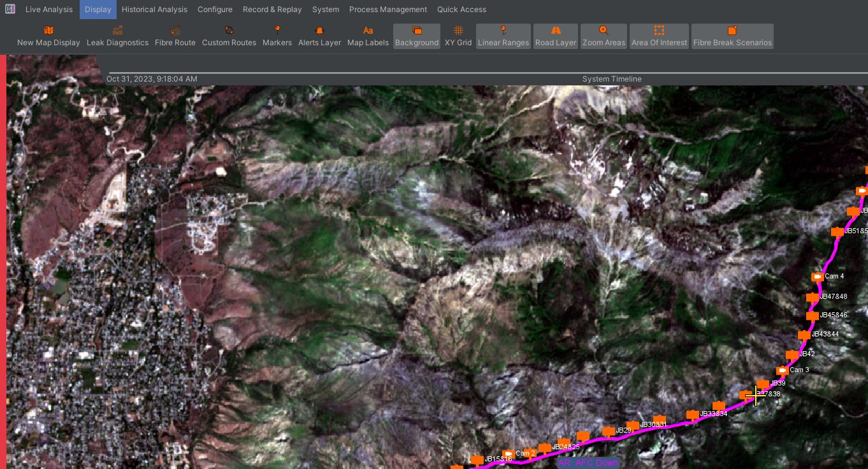
Task: Open the Map Labels tool
Action: pyautogui.click(x=368, y=36)
